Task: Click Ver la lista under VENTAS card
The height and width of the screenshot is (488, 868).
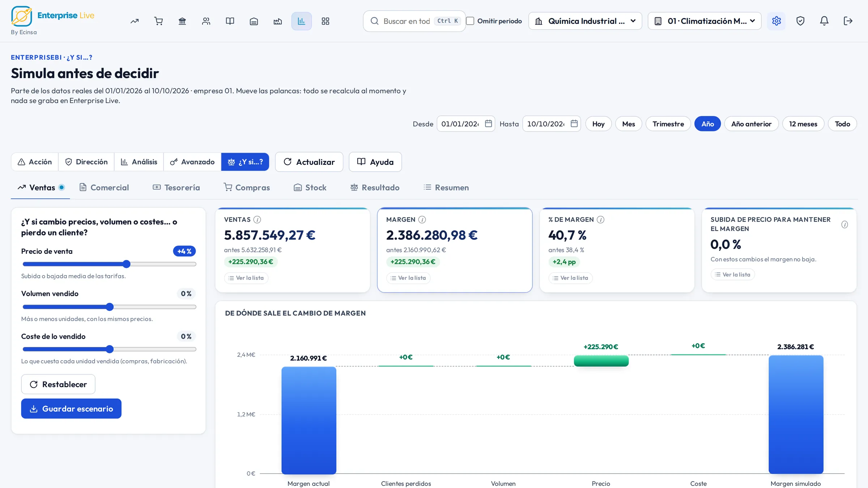Action: (246, 278)
